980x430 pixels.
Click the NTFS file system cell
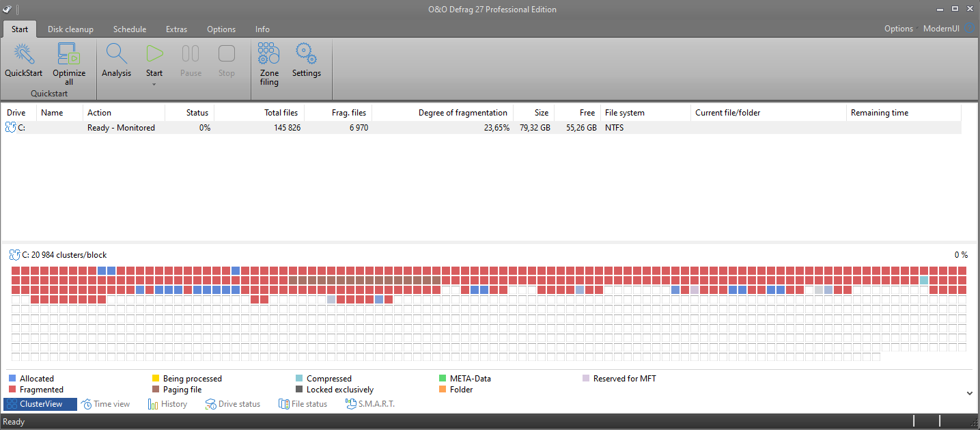614,128
